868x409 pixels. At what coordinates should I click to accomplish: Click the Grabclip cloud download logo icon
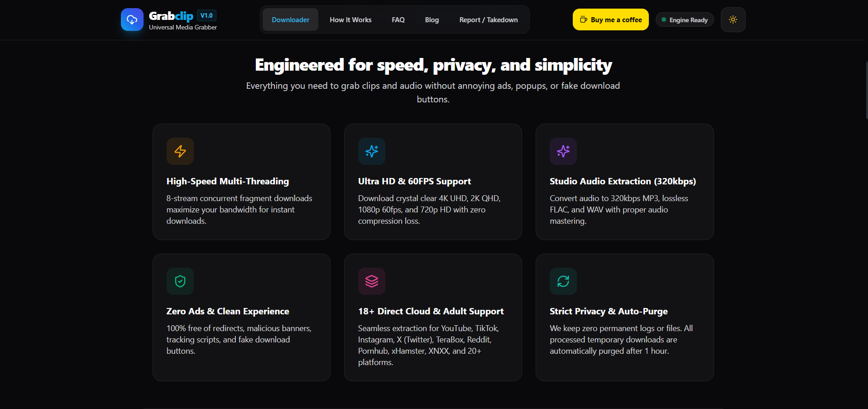tap(132, 19)
